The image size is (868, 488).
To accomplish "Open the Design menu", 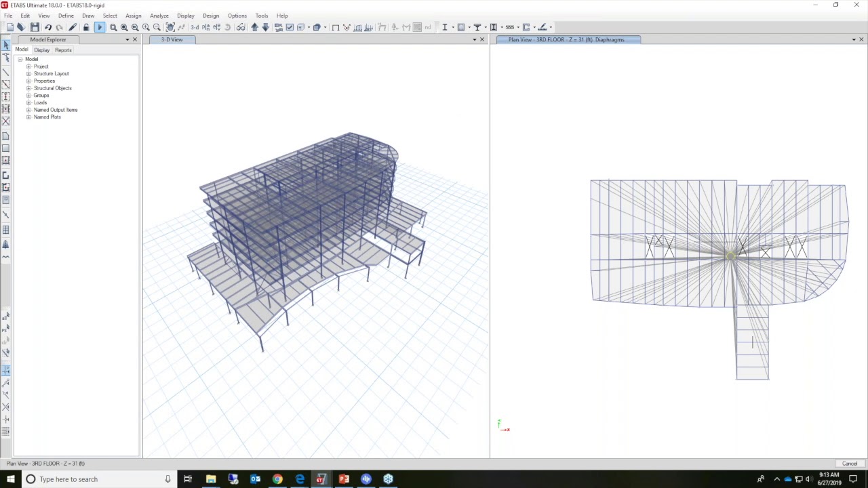I will pyautogui.click(x=211, y=16).
